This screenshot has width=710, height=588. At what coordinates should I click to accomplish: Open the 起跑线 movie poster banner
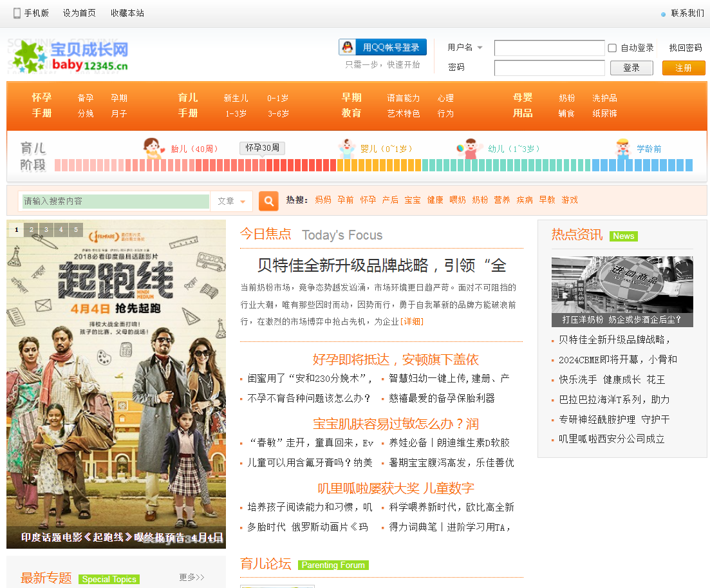[116, 384]
